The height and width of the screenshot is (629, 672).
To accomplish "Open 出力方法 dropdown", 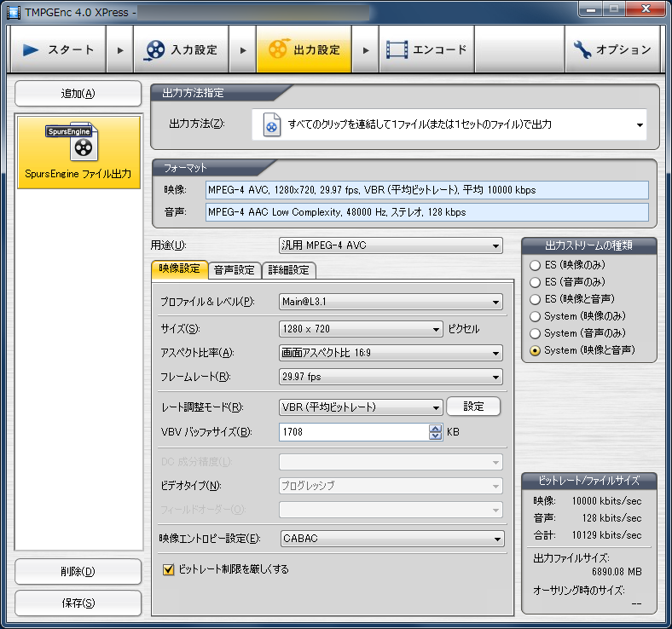I will pyautogui.click(x=449, y=124).
